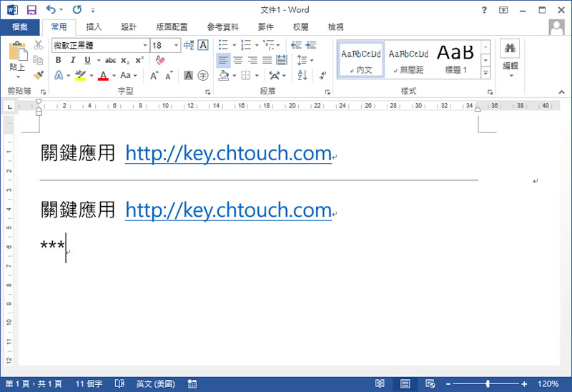Collapse the ribbon with chevron

pyautogui.click(x=561, y=92)
